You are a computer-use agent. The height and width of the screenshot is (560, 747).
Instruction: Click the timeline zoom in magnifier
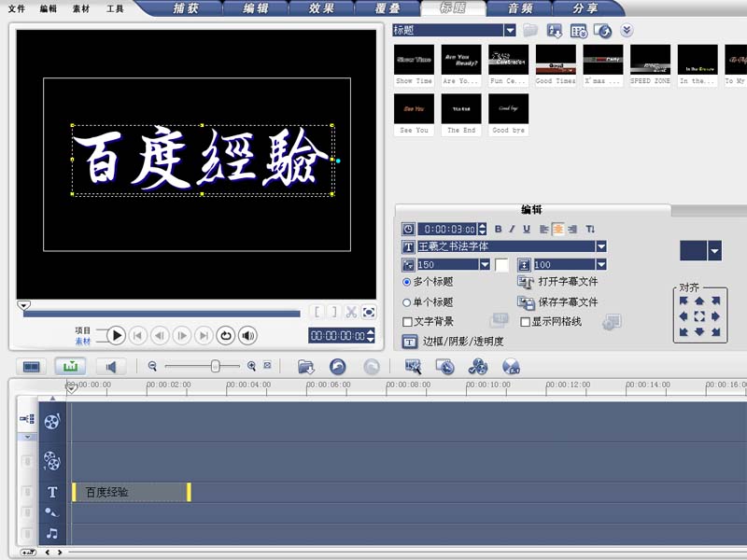[x=251, y=366]
